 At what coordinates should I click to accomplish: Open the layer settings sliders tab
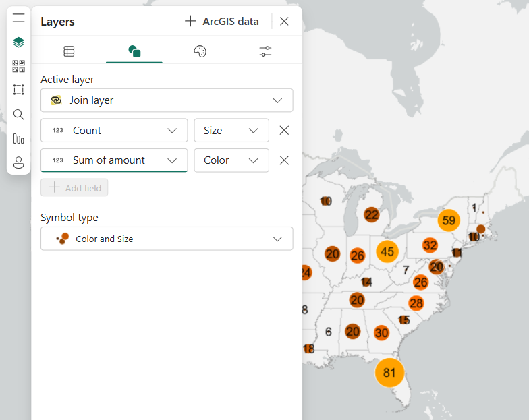click(x=265, y=51)
